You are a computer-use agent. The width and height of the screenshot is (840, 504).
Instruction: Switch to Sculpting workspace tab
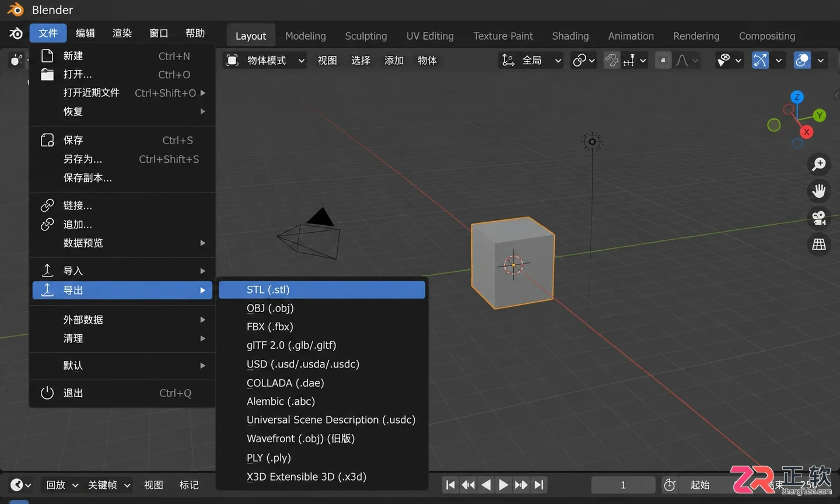366,36
